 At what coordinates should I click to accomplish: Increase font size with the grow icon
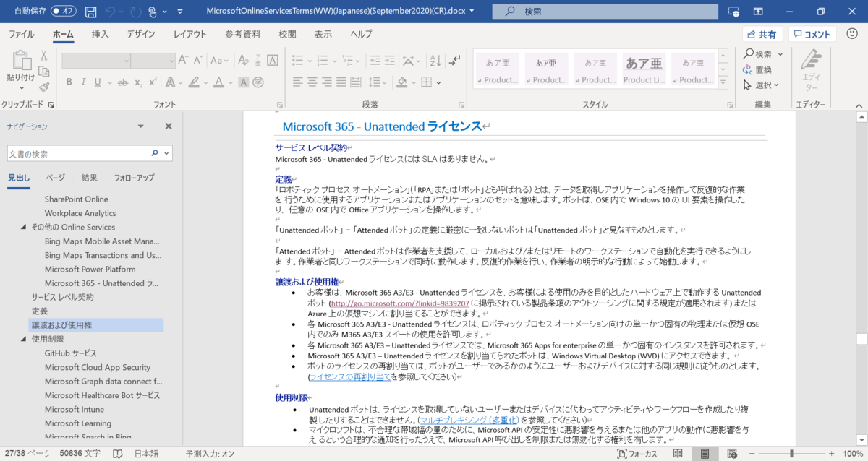point(184,61)
